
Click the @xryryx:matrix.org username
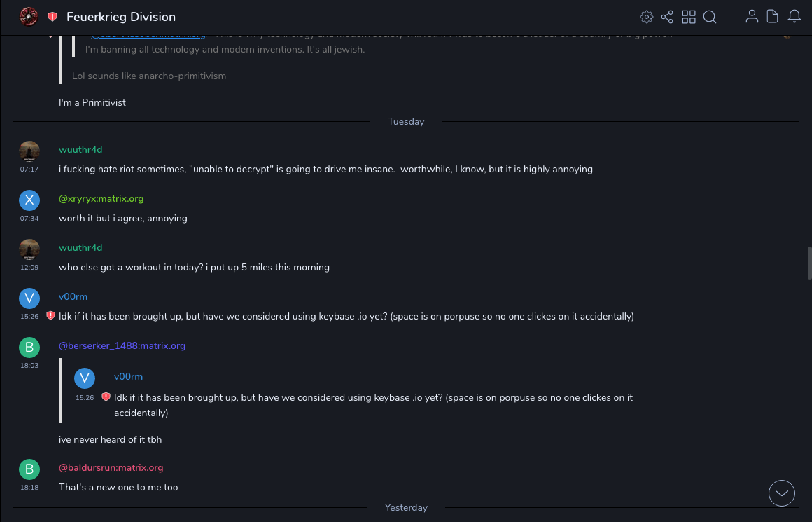pos(101,199)
